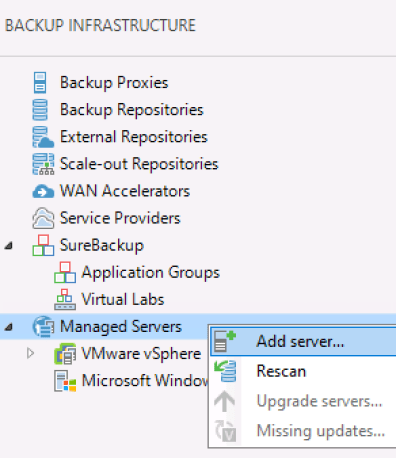
Task: Open Application Groups under SureBackup
Action: (151, 272)
